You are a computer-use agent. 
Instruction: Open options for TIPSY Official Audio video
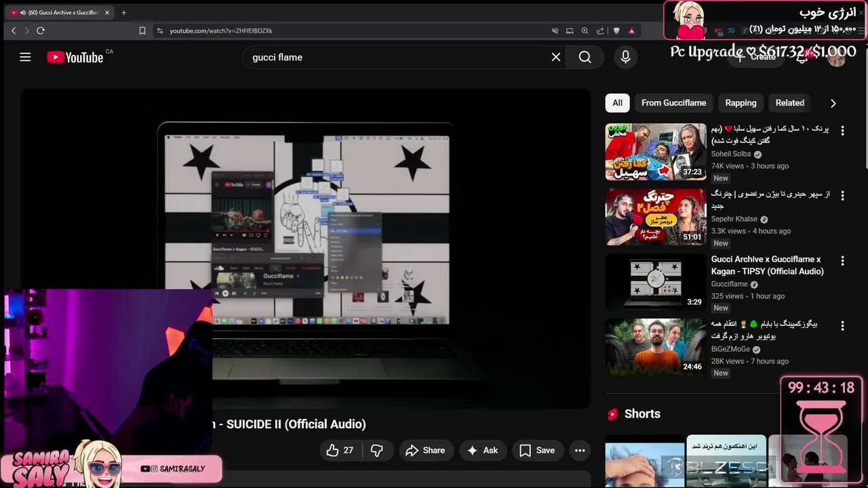point(842,260)
